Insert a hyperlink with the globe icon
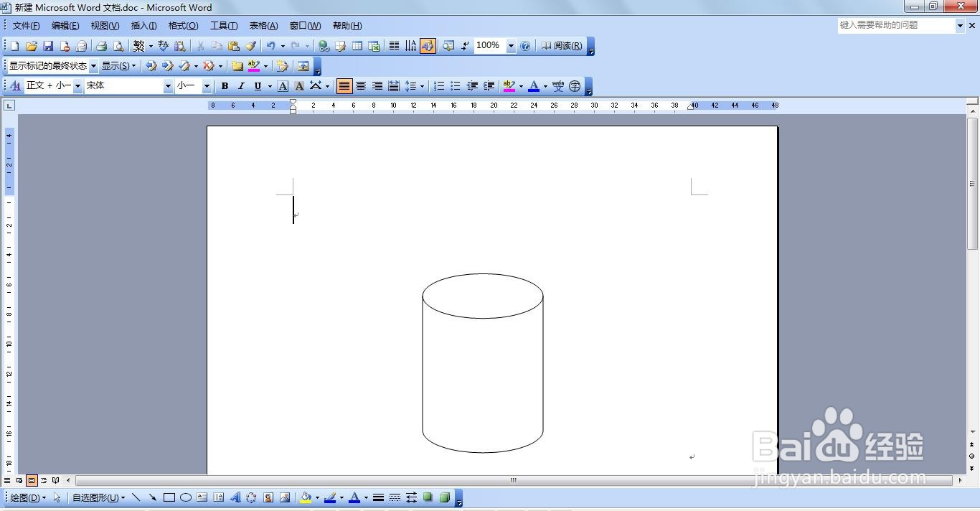 pyautogui.click(x=324, y=46)
